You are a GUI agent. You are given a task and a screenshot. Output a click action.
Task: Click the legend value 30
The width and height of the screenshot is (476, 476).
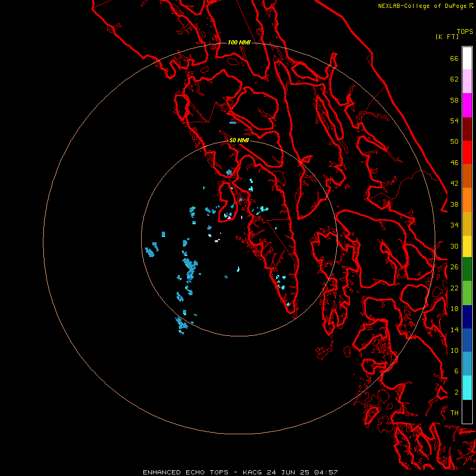point(454,246)
